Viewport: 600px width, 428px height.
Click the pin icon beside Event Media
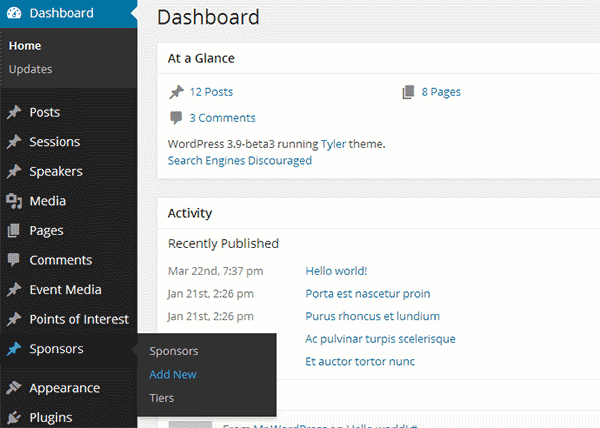[14, 290]
